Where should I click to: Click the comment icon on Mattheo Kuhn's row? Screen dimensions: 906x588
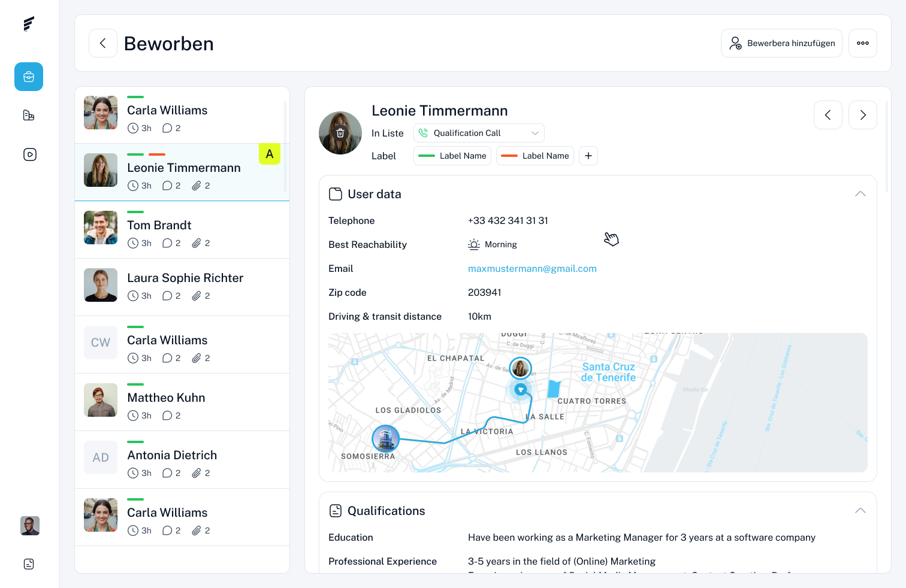167,416
